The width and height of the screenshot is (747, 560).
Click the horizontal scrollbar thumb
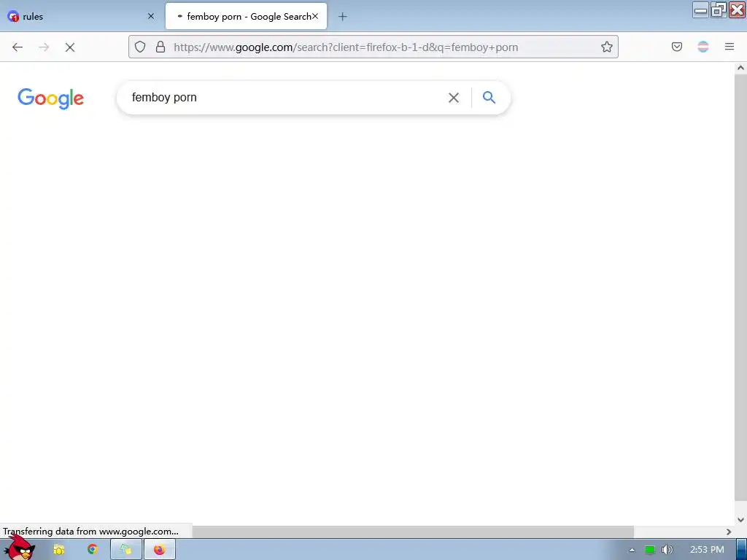[x=413, y=532]
